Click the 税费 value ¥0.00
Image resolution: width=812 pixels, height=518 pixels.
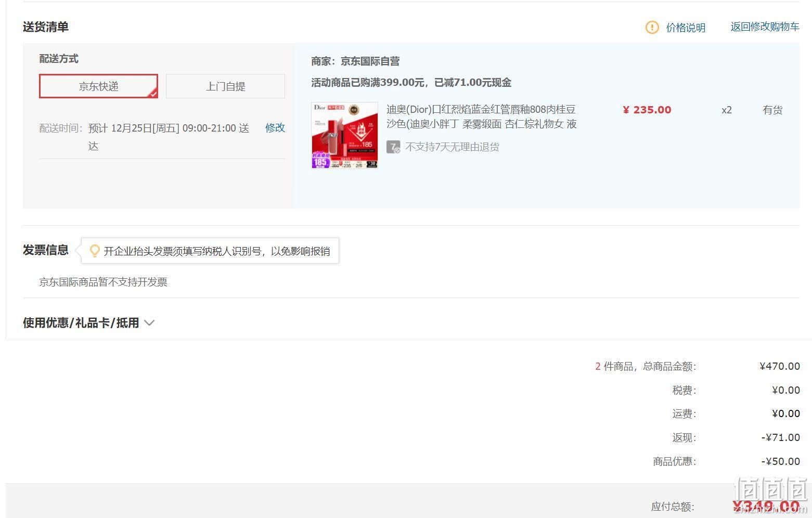[x=786, y=390]
